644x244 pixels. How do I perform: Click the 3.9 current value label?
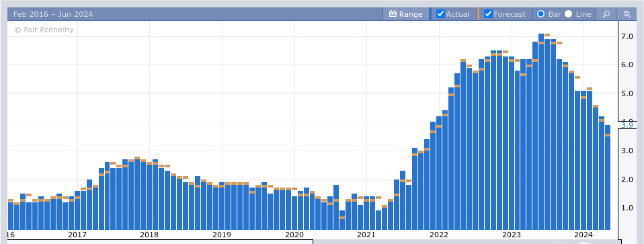(x=627, y=125)
